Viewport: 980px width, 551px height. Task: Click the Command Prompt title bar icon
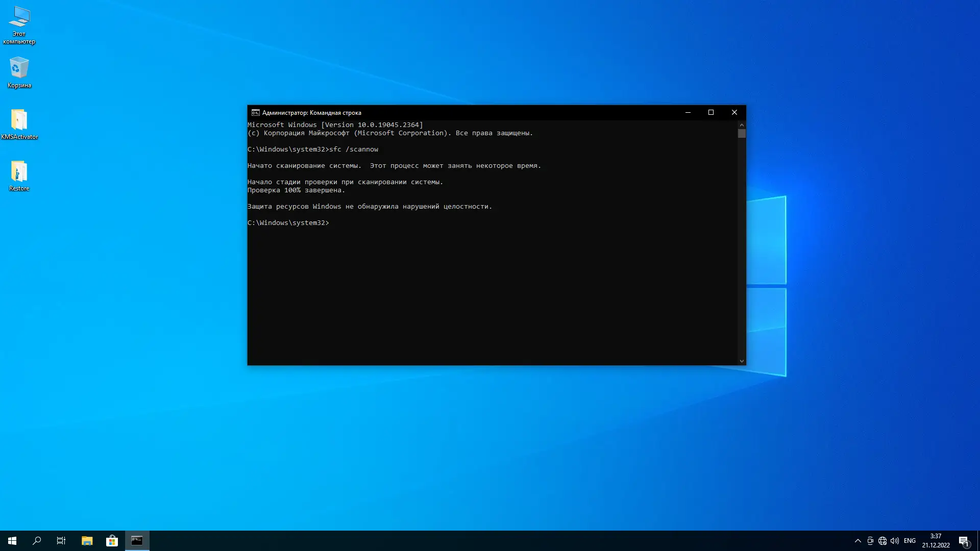coord(255,113)
